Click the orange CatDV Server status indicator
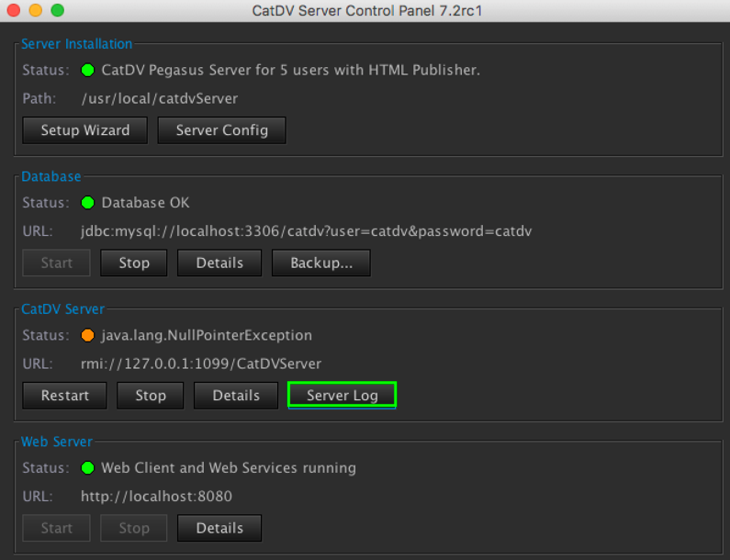Screen dimensions: 730x560 [87, 335]
